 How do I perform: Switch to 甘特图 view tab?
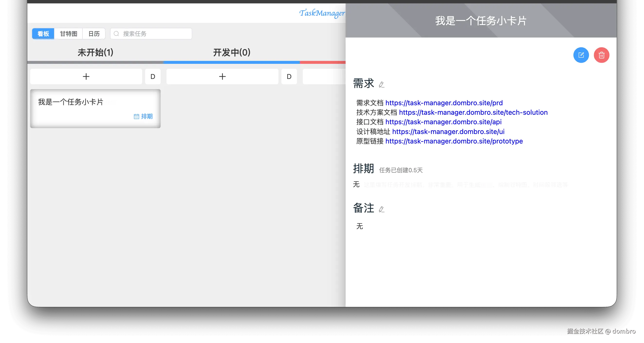[68, 34]
